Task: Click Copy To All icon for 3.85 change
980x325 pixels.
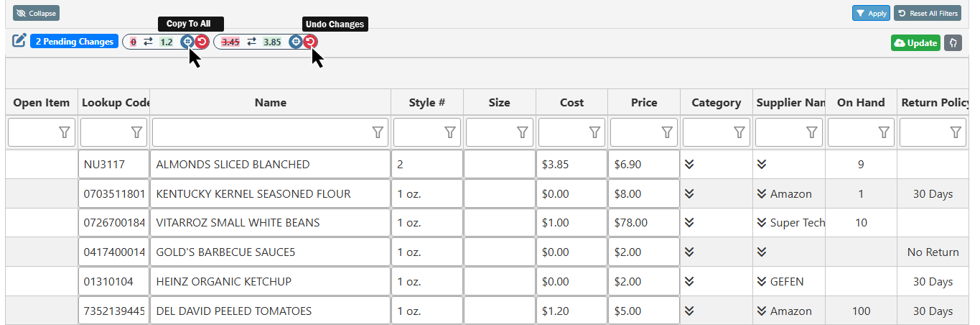Action: [294, 42]
